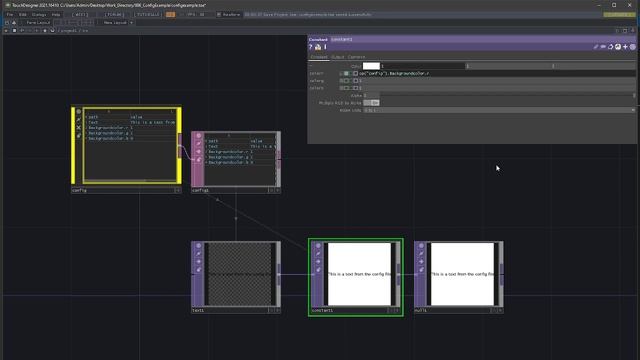Viewport: 640px width, 360px height.
Task: Toggle the colorg parameter mode button
Action: point(346,81)
